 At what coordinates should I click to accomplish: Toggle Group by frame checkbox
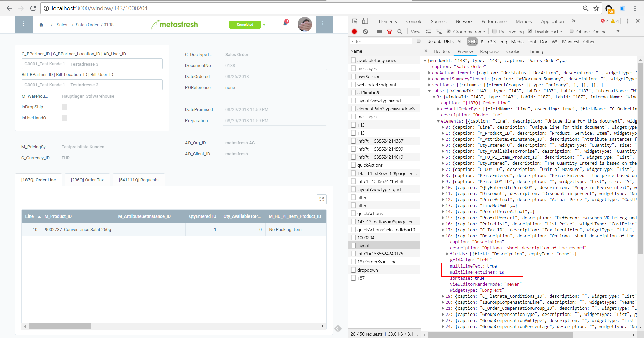[x=448, y=31]
